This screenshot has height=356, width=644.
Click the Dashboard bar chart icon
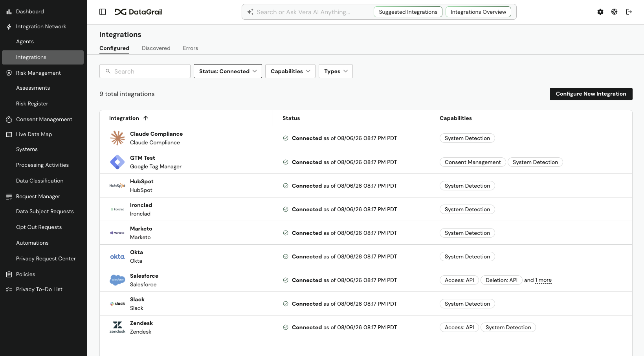(9, 12)
